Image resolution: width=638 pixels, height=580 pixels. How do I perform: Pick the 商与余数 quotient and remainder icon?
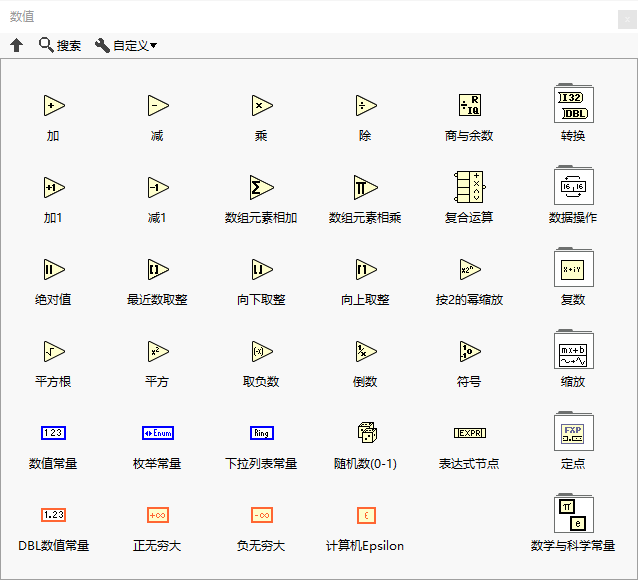(470, 105)
